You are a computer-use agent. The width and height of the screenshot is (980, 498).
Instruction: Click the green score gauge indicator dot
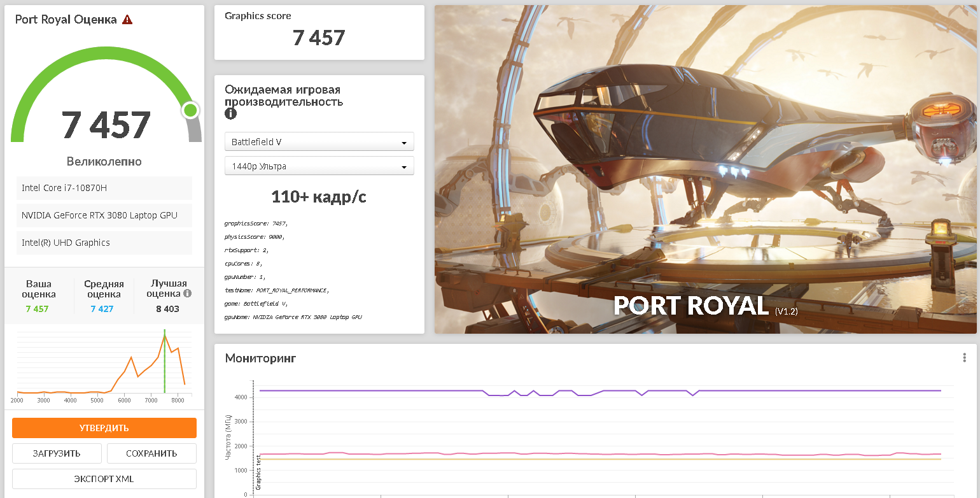[190, 110]
